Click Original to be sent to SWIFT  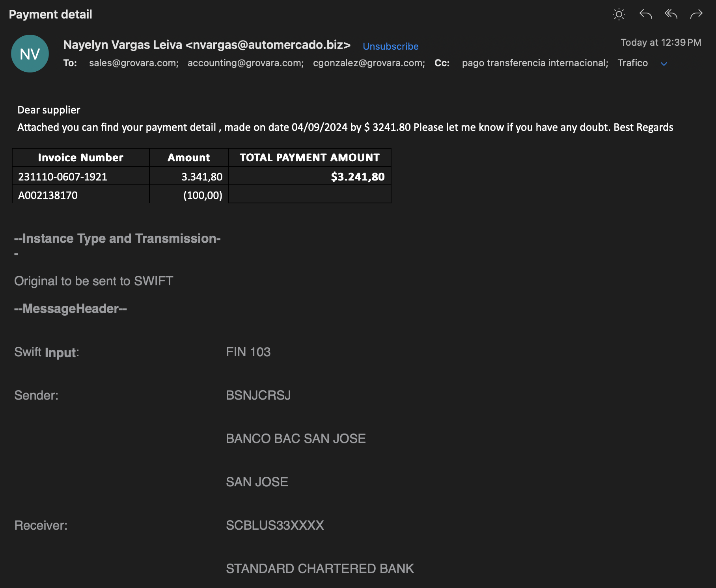(94, 281)
